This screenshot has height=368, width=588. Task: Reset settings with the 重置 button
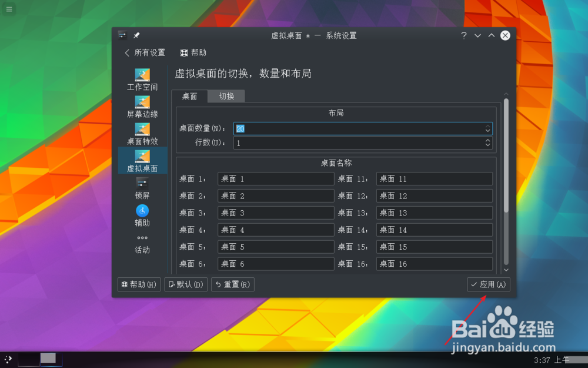(232, 284)
